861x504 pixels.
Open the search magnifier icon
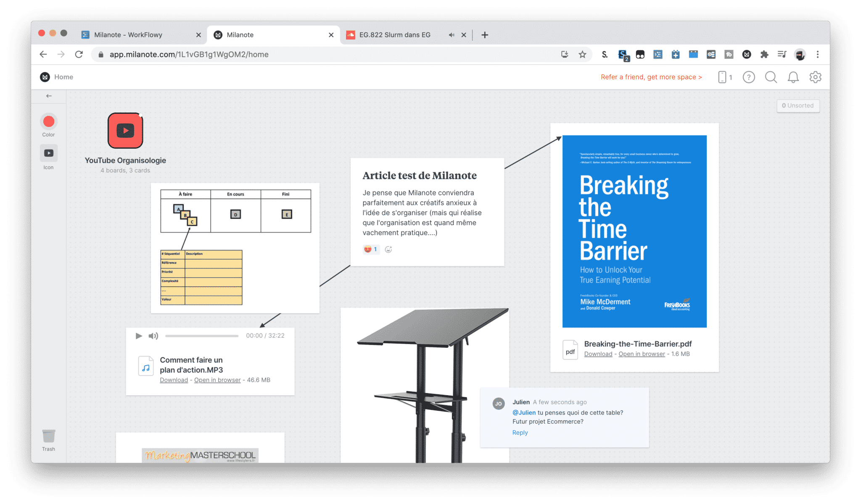click(x=771, y=77)
